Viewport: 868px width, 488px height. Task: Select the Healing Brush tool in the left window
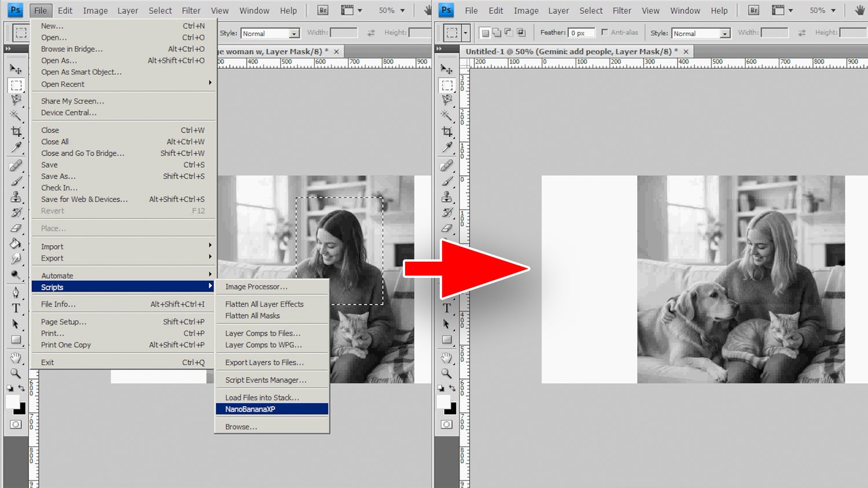tap(16, 166)
